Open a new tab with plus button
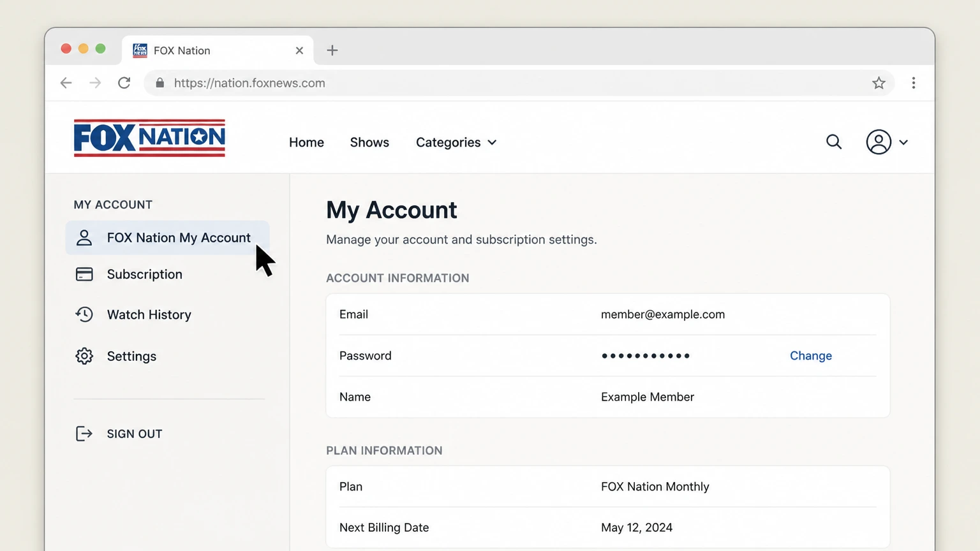 (x=332, y=50)
